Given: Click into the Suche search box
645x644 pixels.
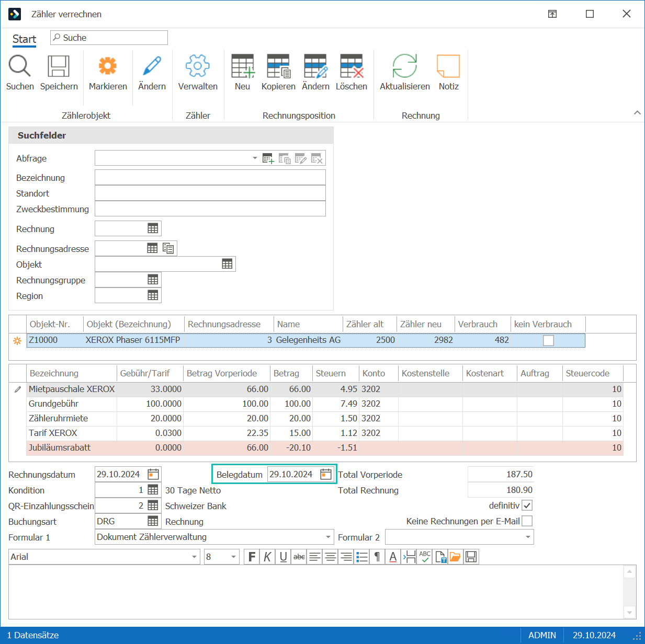Looking at the screenshot, I should 109,38.
